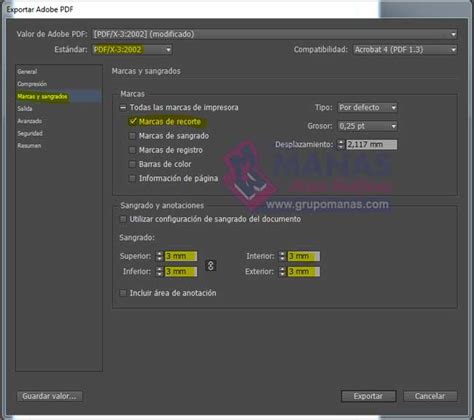Click the Superior bleed value field
The height and width of the screenshot is (420, 474).
click(181, 256)
